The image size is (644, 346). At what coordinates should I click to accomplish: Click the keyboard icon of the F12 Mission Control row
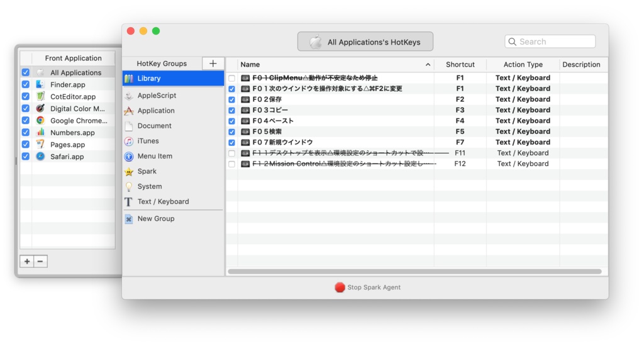click(x=246, y=164)
